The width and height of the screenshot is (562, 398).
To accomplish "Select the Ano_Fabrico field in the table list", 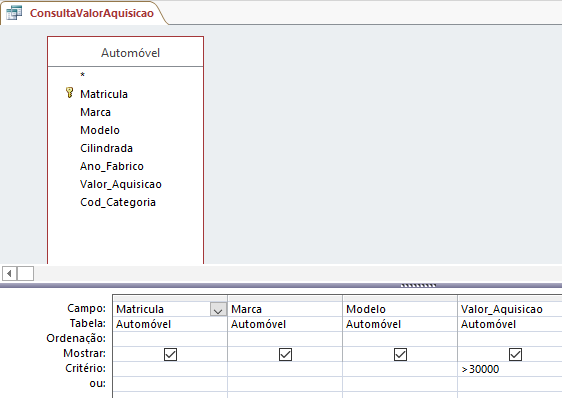I will point(112,166).
